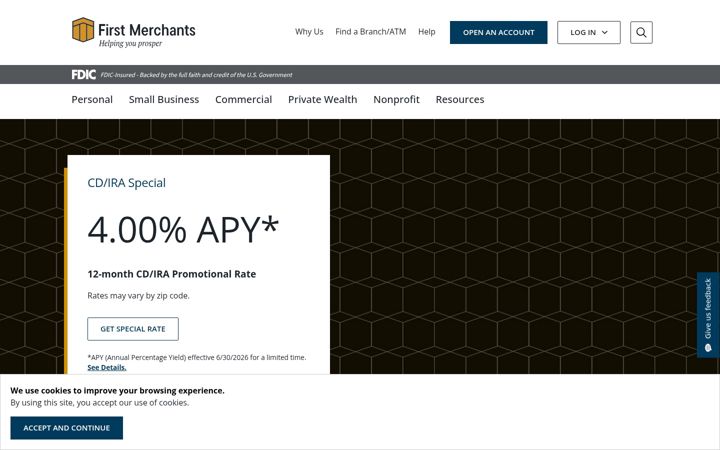Click OPEN AN ACCOUNT button
This screenshot has height=450, width=720.
pos(498,33)
